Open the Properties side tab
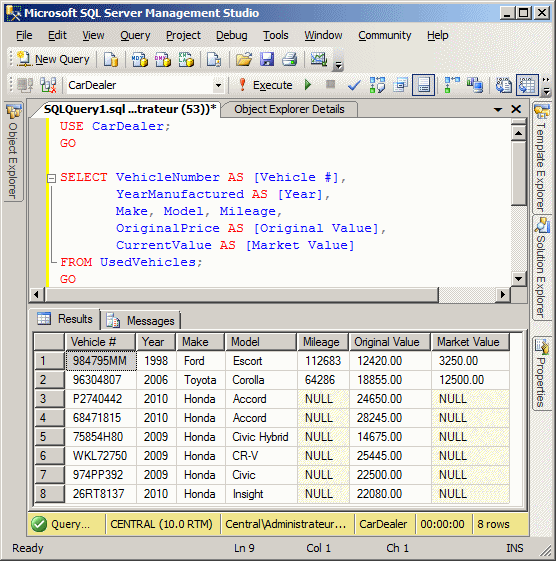 click(x=542, y=373)
